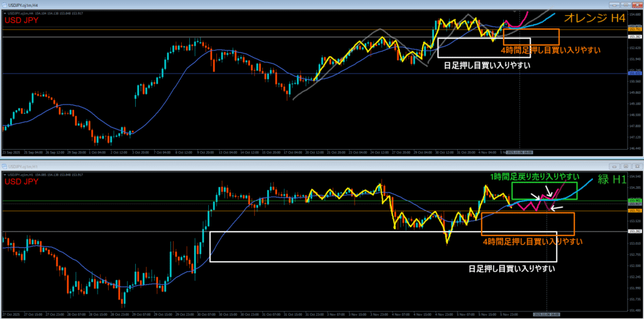This screenshot has height=319, width=644.
Task: Click the 153.282 white price tag on H1 chart
Action: [635, 232]
